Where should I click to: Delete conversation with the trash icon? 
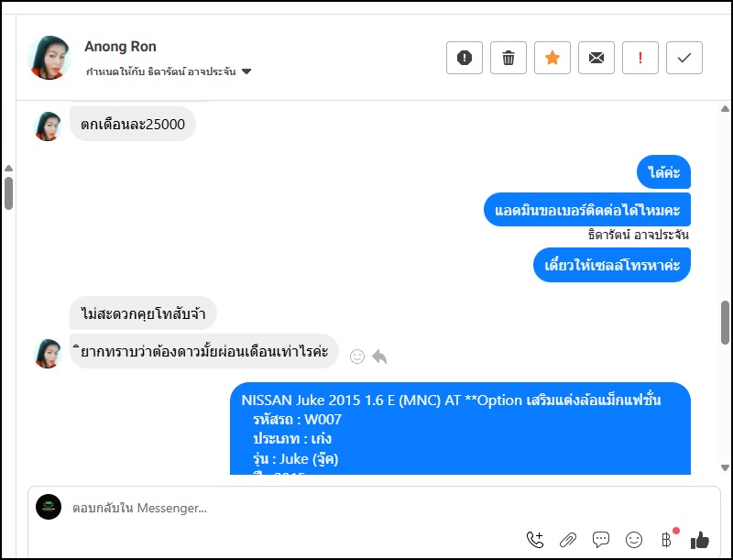pos(509,58)
